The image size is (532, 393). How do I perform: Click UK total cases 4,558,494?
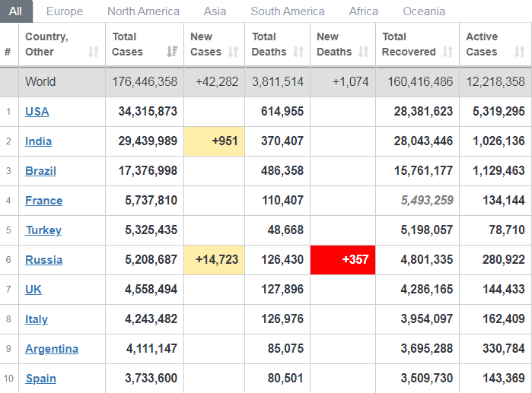tap(151, 290)
